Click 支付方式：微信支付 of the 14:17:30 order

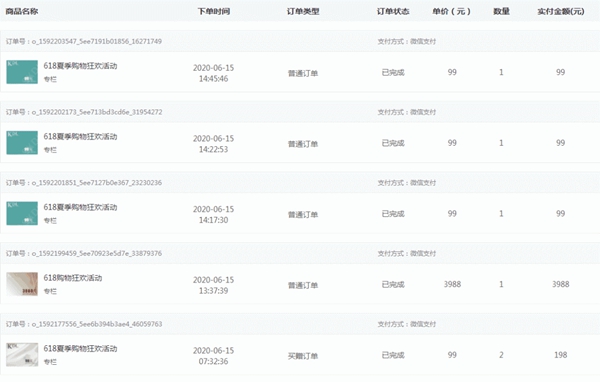coord(407,183)
